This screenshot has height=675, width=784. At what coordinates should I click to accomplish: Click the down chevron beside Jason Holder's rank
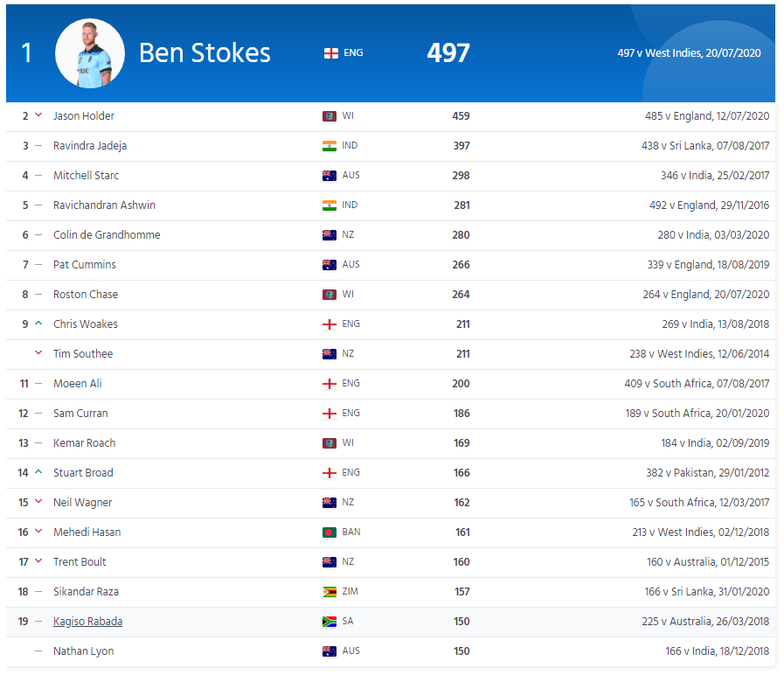click(x=37, y=115)
